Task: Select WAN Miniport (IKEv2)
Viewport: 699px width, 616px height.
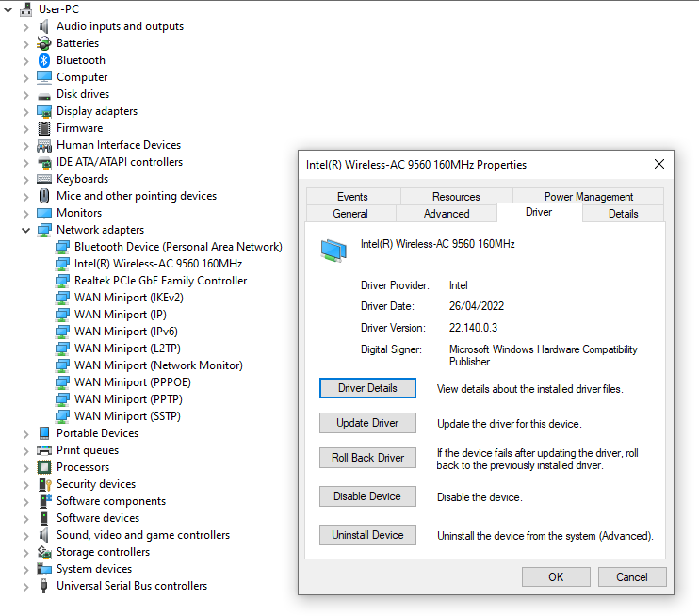Action: [x=129, y=298]
